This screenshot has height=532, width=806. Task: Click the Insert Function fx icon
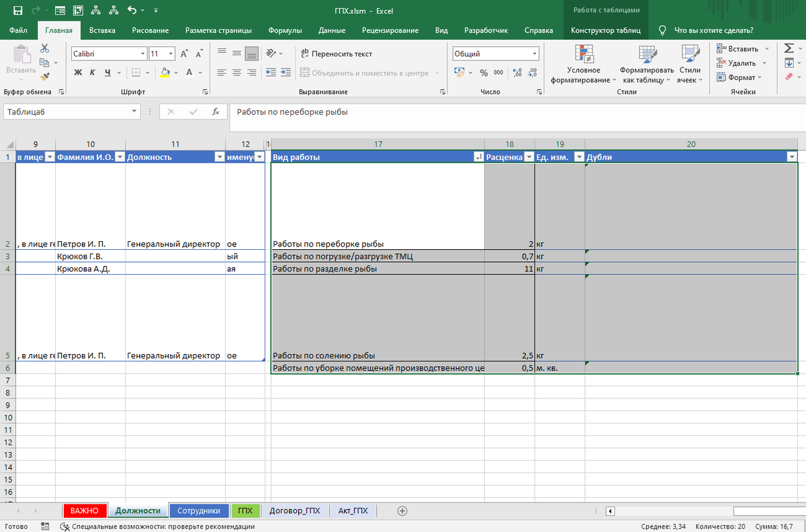[x=216, y=112]
